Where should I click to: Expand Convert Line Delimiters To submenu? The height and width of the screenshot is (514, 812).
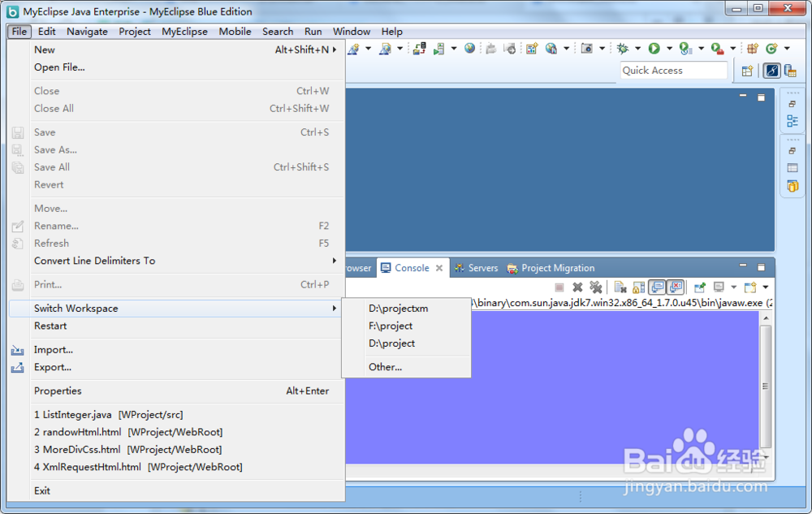[176, 261]
